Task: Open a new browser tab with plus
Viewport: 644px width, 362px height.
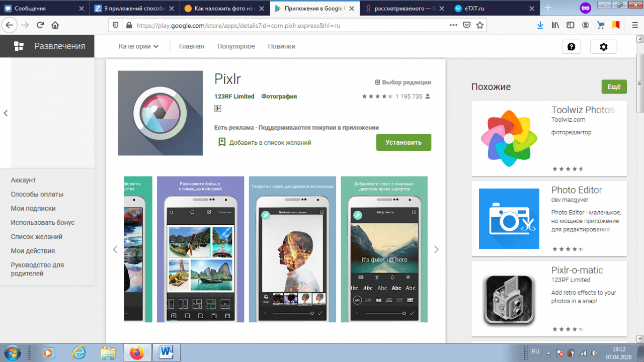Action: [548, 8]
